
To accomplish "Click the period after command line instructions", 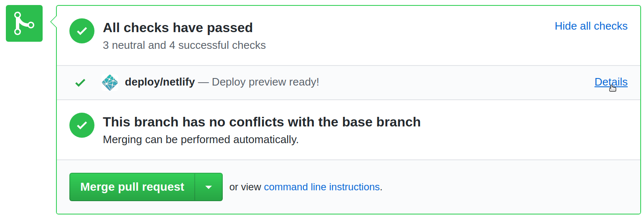I will (x=381, y=187).
